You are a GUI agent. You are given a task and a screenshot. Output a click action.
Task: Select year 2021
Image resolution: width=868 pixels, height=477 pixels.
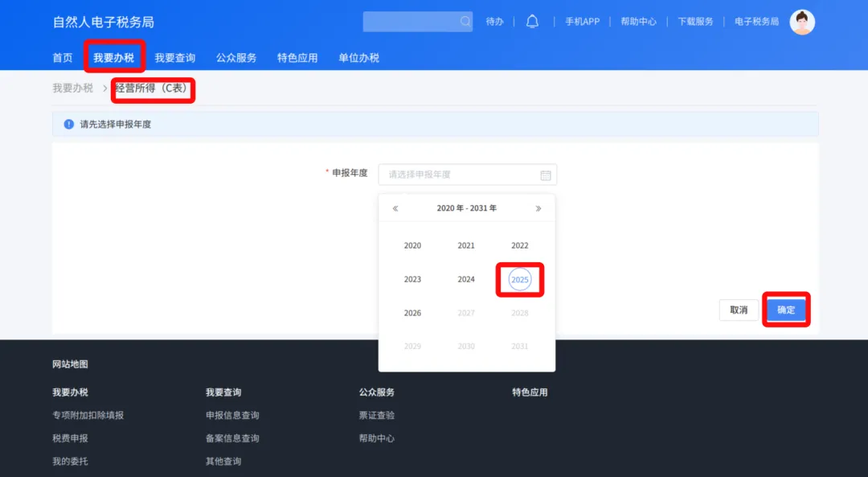pyautogui.click(x=466, y=245)
